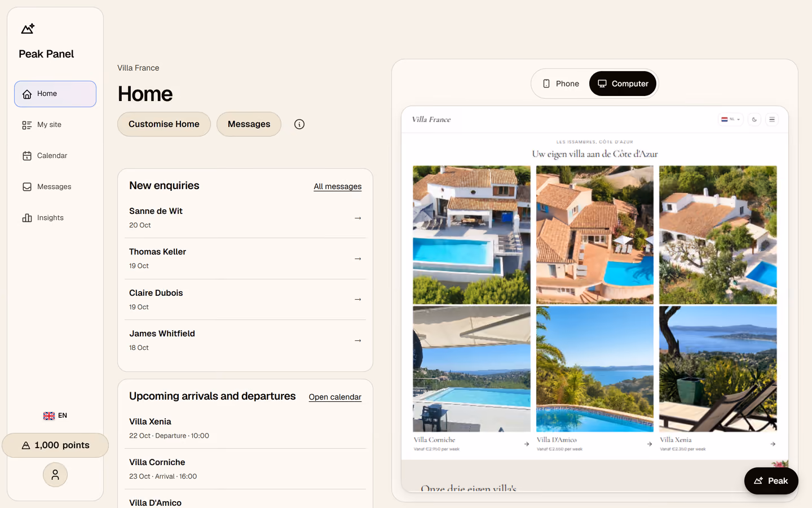
Task: Open the NL language dropdown in preview
Action: tap(730, 120)
